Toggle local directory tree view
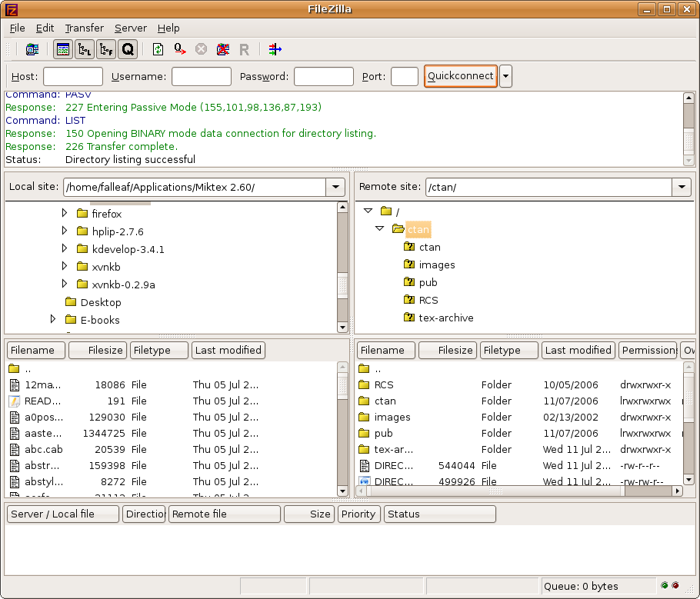The width and height of the screenshot is (700, 599). pyautogui.click(x=85, y=49)
